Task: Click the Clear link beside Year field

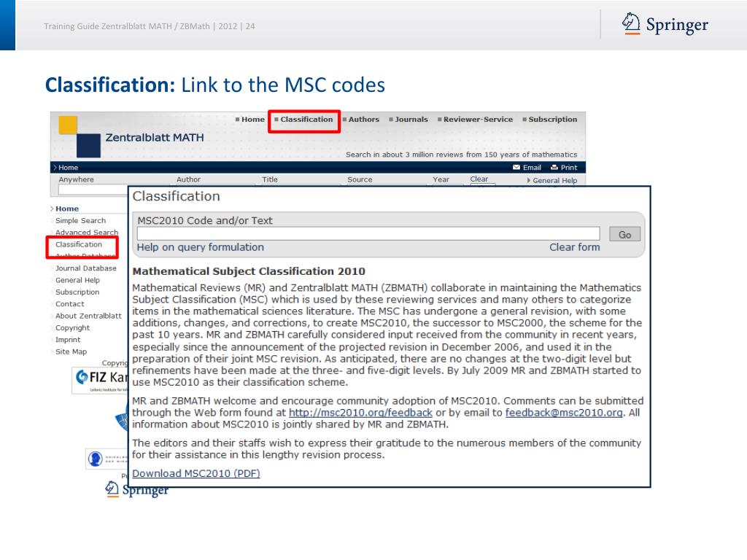Action: point(479,179)
